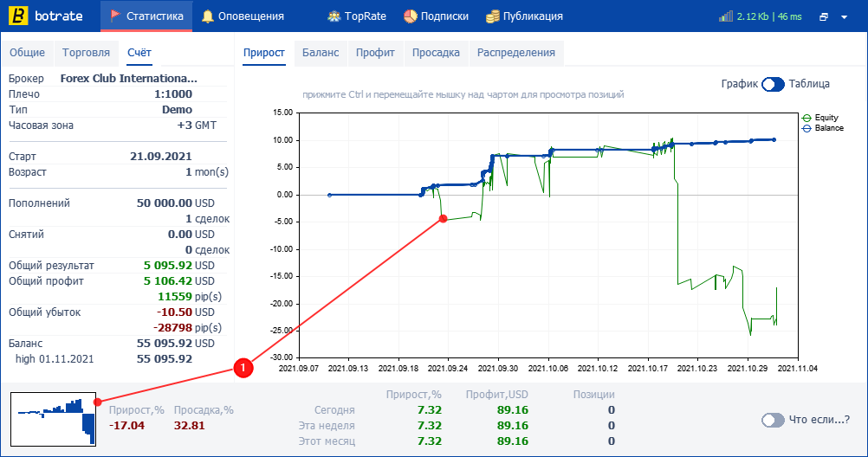Open the Оповещения menu item

click(243, 16)
